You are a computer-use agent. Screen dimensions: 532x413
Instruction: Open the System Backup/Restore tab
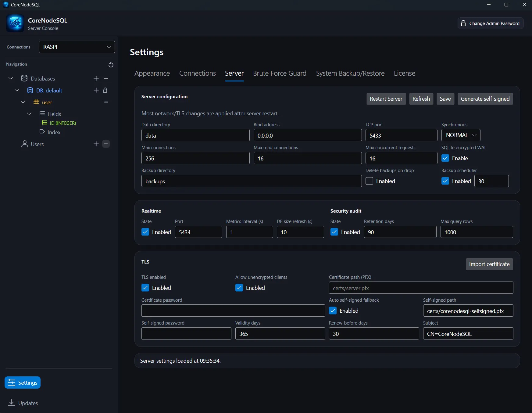[x=350, y=73]
